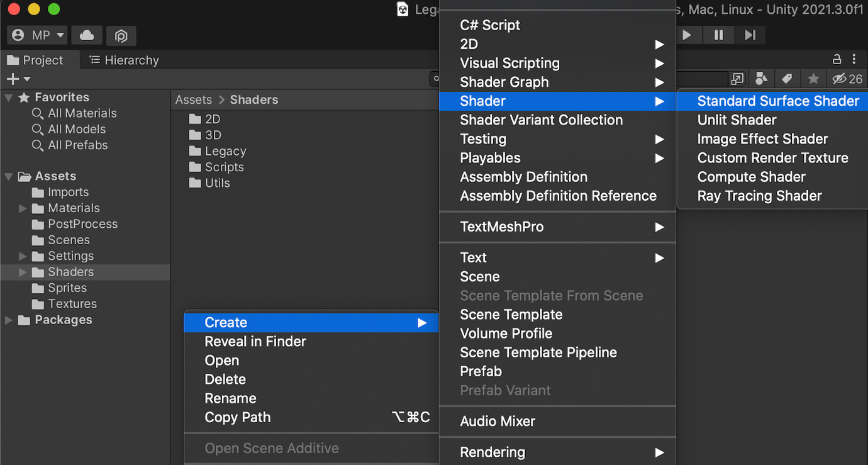
Task: Expand the Packages tree node
Action: [x=9, y=320]
